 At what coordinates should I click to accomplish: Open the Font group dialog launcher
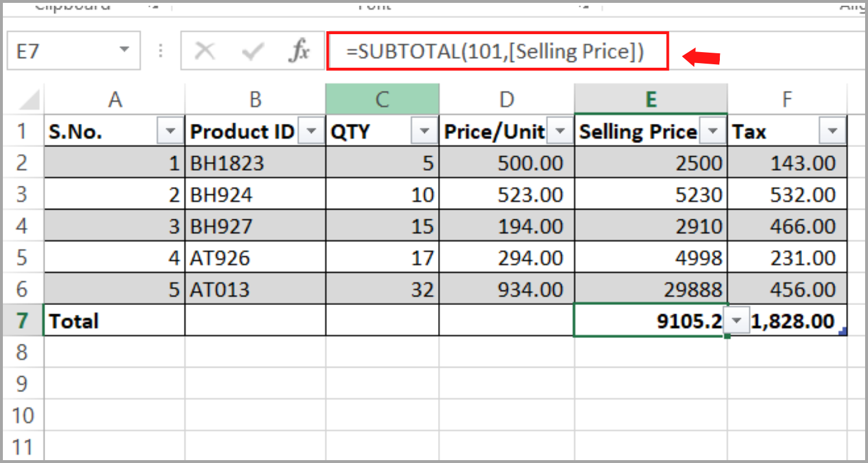point(583,6)
